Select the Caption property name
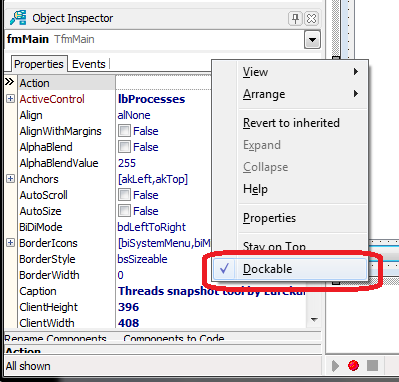399x382 pixels. pos(38,291)
